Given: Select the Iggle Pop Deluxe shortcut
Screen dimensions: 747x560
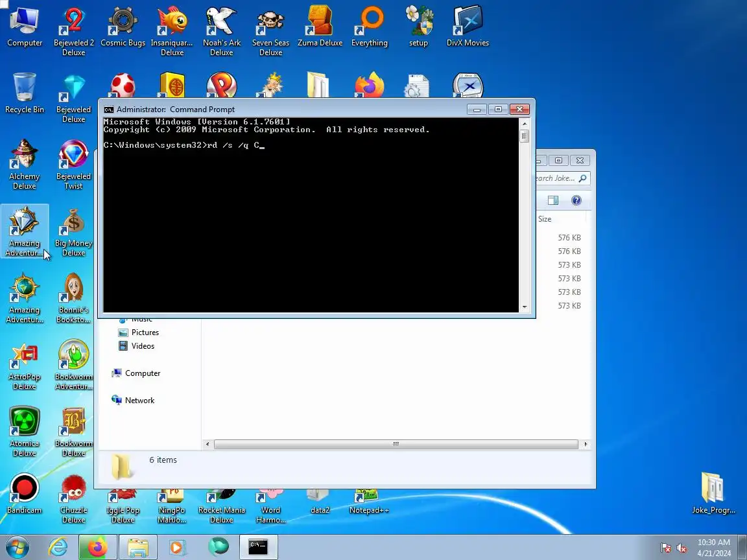Looking at the screenshot, I should tap(123, 506).
